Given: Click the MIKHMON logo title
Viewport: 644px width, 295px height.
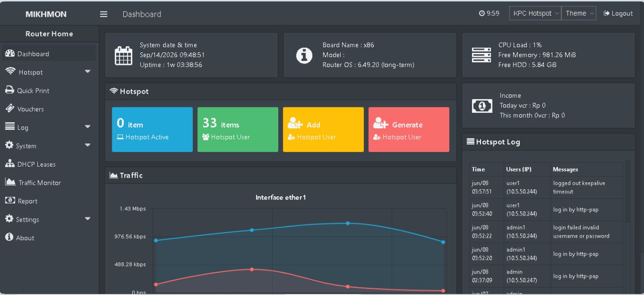Looking at the screenshot, I should [46, 14].
